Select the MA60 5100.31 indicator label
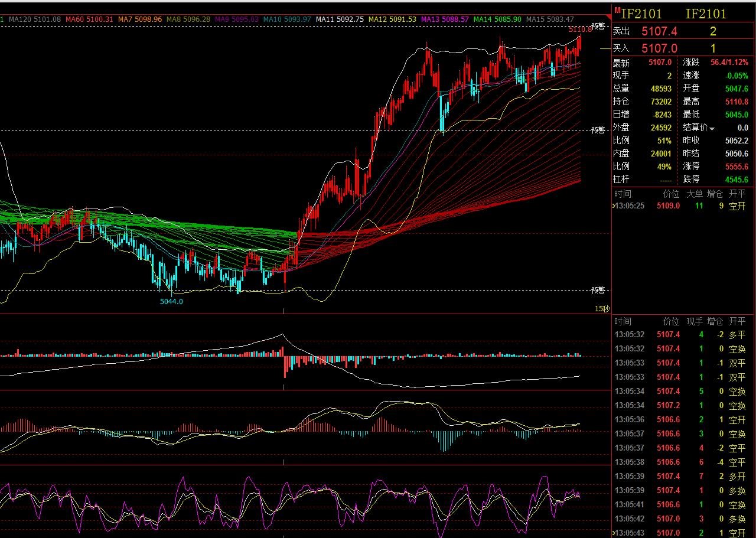This screenshot has height=538, width=756. click(x=89, y=19)
